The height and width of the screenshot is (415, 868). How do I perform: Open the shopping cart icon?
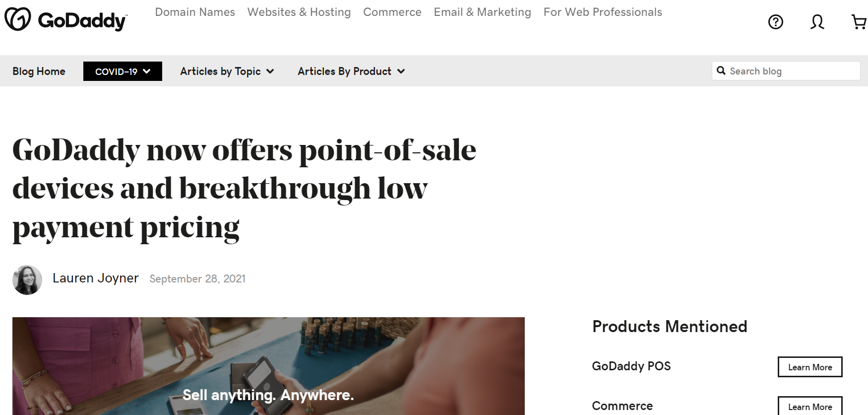pos(858,22)
